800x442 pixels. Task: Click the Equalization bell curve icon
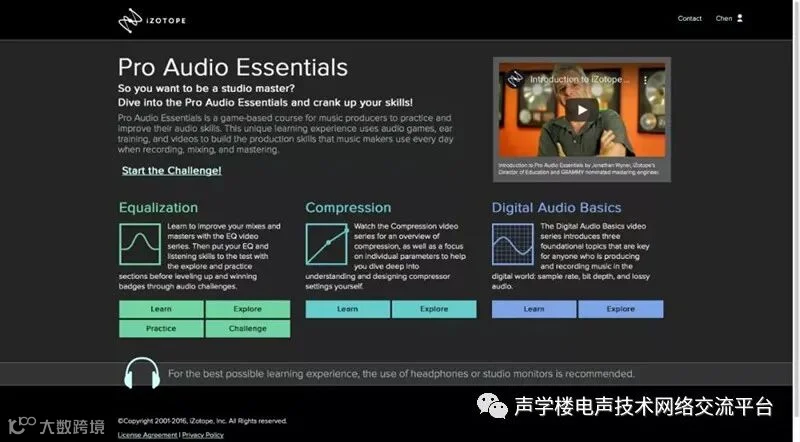pos(140,244)
